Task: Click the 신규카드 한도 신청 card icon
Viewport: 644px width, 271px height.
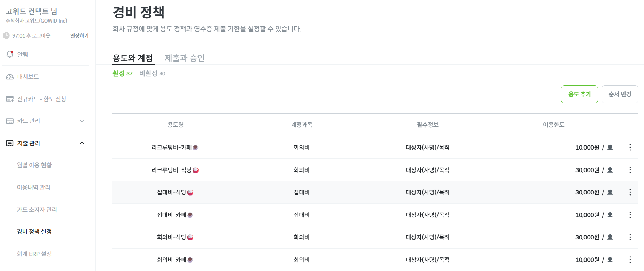Action: 10,99
